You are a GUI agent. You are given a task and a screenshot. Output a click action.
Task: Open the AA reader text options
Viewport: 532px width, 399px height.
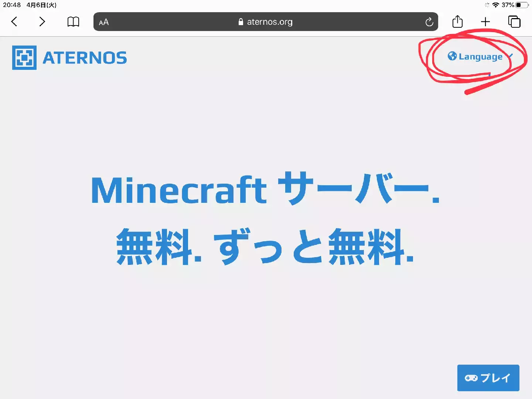(104, 22)
